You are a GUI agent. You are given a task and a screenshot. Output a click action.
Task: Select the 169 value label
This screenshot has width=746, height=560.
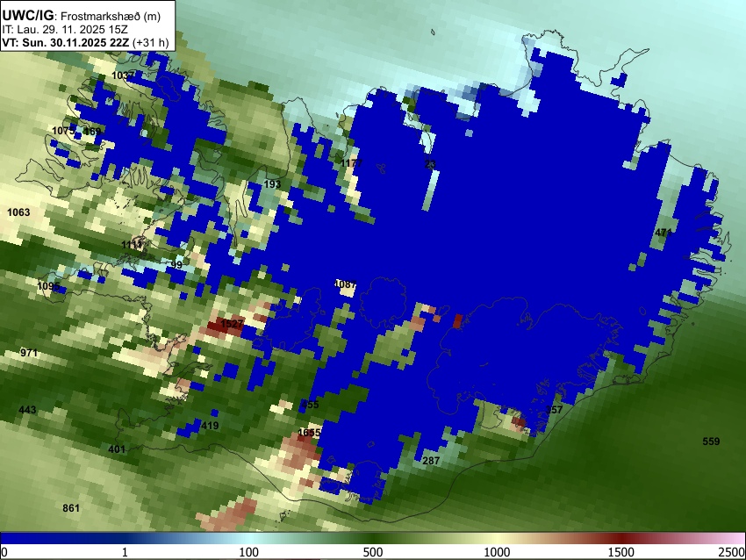[x=92, y=132]
